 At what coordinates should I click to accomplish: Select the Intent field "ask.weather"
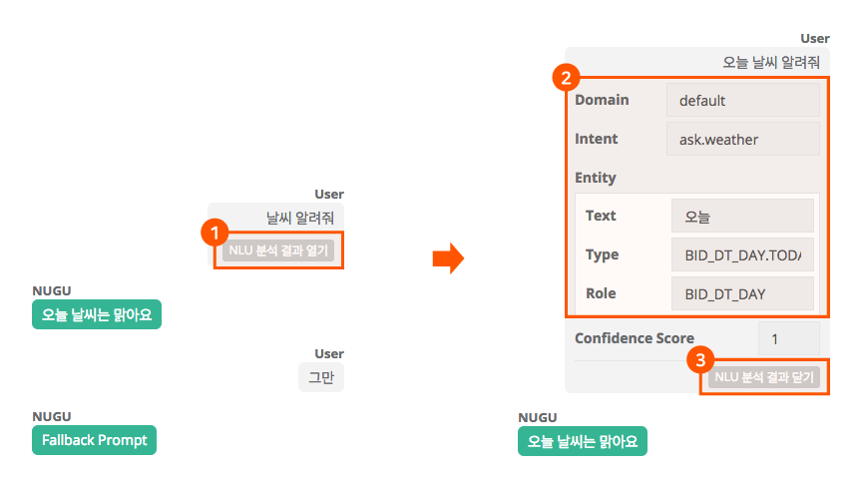pyautogui.click(x=742, y=140)
